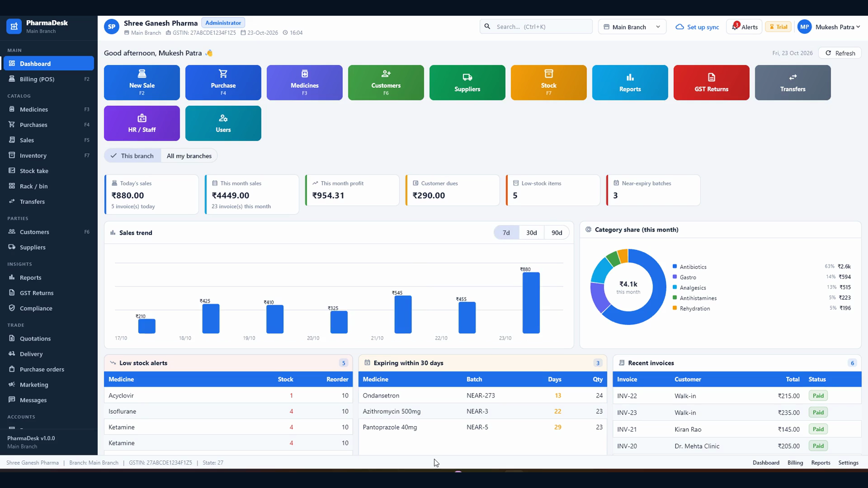The width and height of the screenshot is (868, 488).
Task: Open the HR / Staff tile
Action: point(142,123)
